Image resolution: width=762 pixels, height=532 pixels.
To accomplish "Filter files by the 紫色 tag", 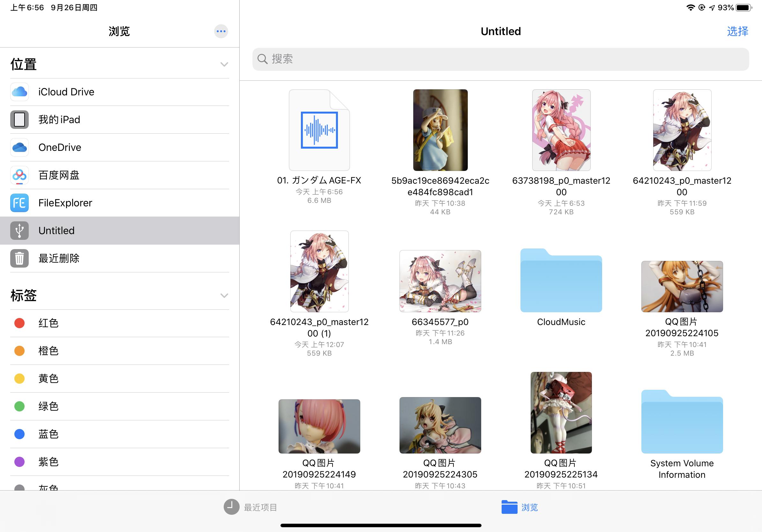I will (49, 462).
